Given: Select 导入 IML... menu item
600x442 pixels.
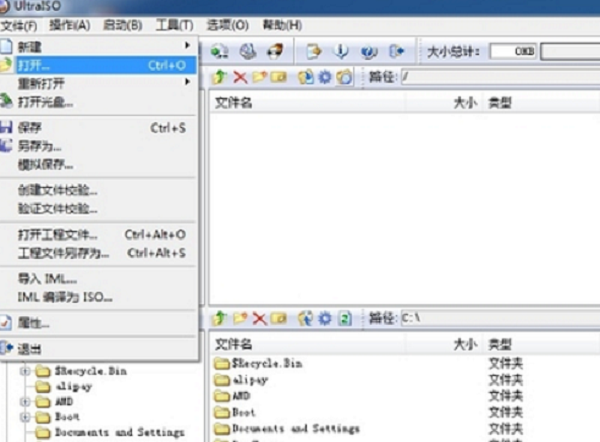Looking at the screenshot, I should pos(99,279).
